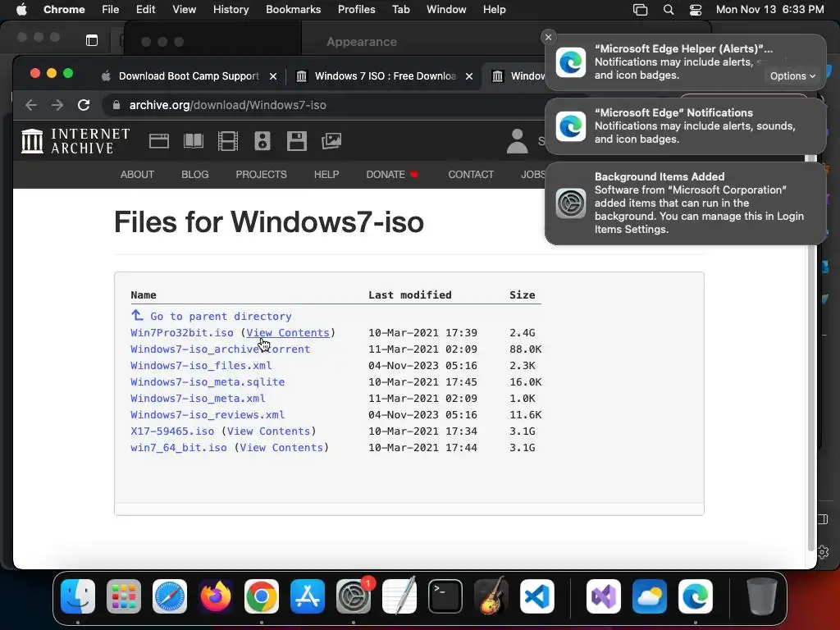The image size is (840, 630).
Task: Download win7_64_bit.iso file
Action: pos(178,448)
